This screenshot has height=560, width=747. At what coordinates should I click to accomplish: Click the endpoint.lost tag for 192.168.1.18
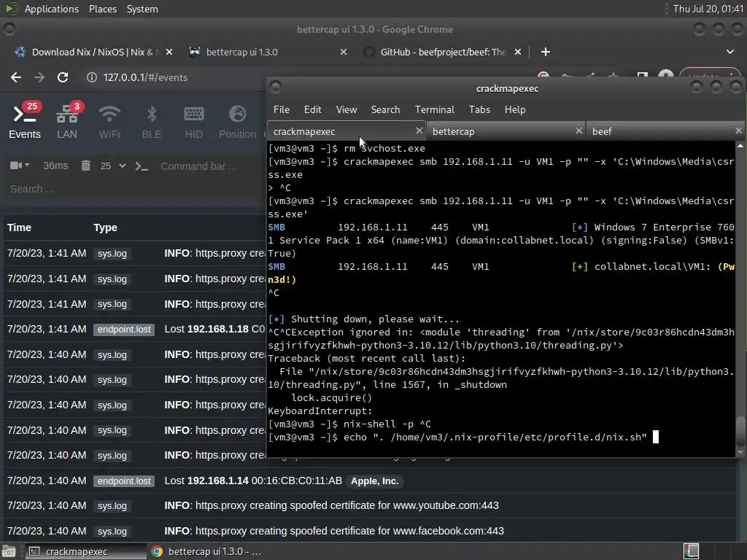tap(124, 329)
